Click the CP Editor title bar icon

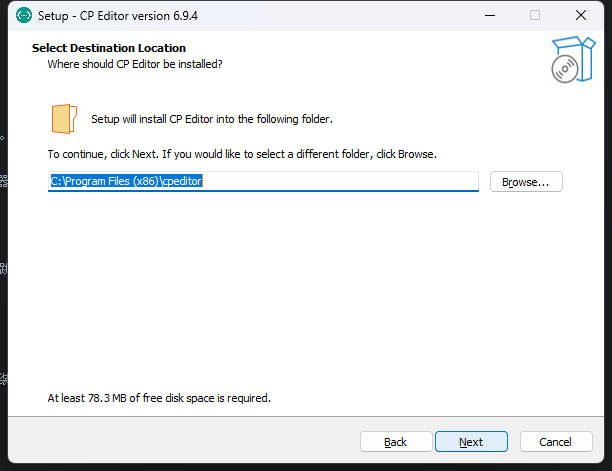click(x=24, y=15)
